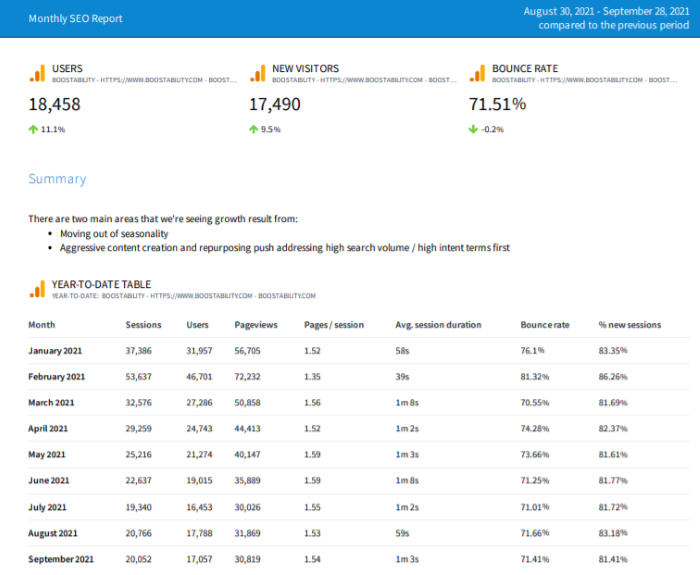The height and width of the screenshot is (575, 700).
Task: Select the September 2021 row label
Action: click(x=61, y=559)
